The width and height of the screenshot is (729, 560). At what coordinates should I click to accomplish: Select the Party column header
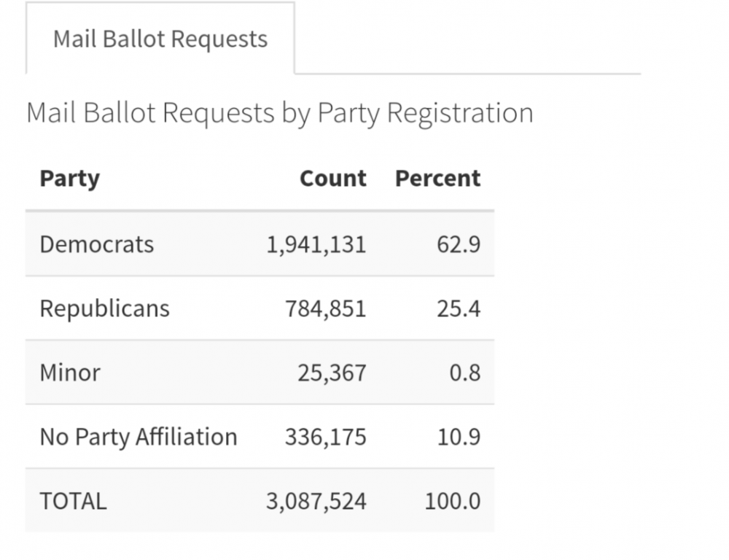click(x=69, y=179)
